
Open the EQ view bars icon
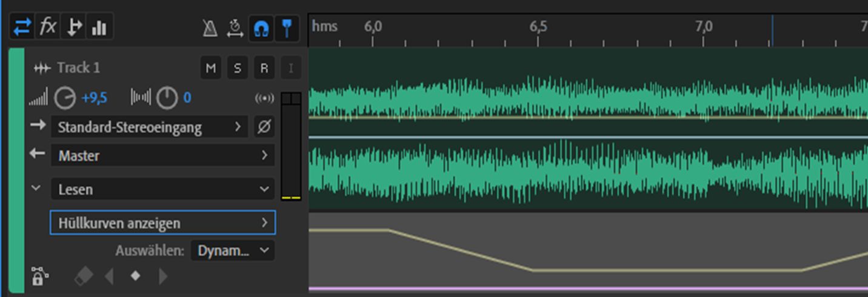click(x=99, y=27)
